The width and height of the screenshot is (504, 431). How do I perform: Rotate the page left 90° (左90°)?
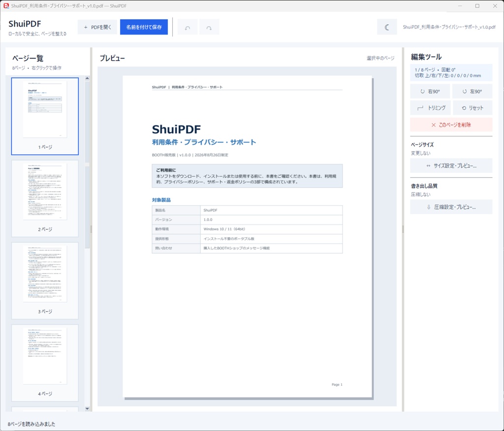click(472, 92)
